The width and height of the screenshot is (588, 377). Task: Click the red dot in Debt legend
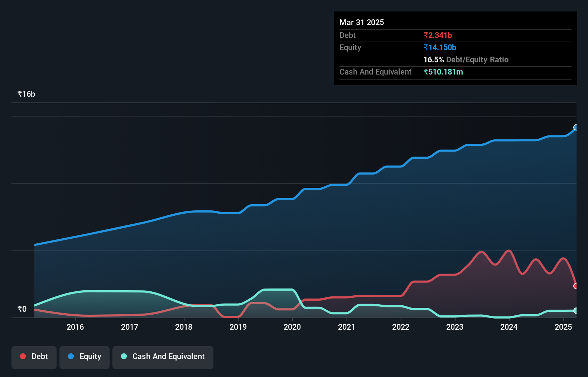click(x=23, y=356)
